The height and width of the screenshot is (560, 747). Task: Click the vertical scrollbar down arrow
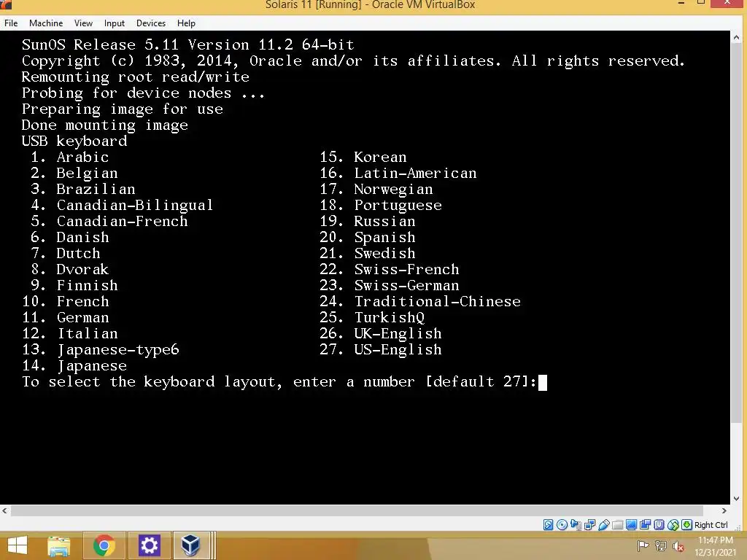coord(737,499)
